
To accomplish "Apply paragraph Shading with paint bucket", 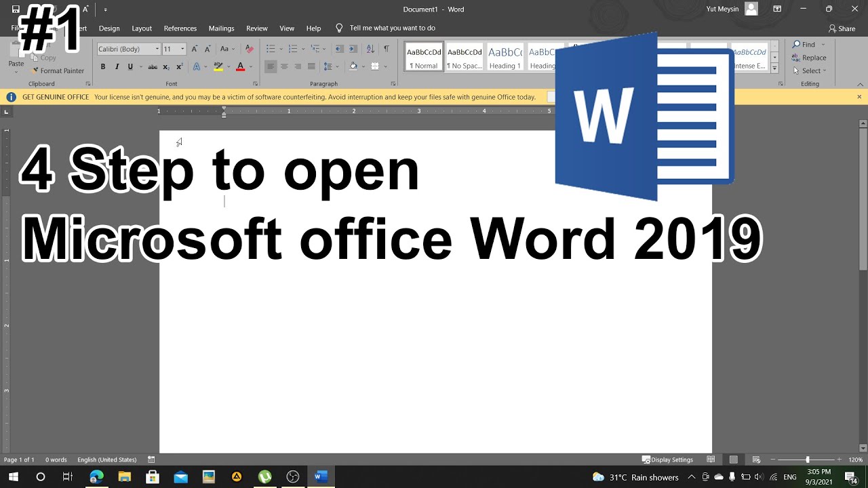I will click(x=353, y=66).
